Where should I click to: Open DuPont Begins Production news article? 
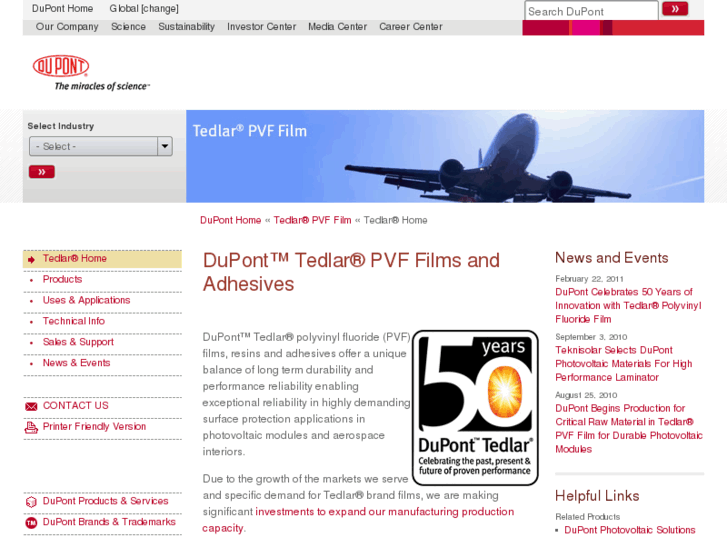629,429
